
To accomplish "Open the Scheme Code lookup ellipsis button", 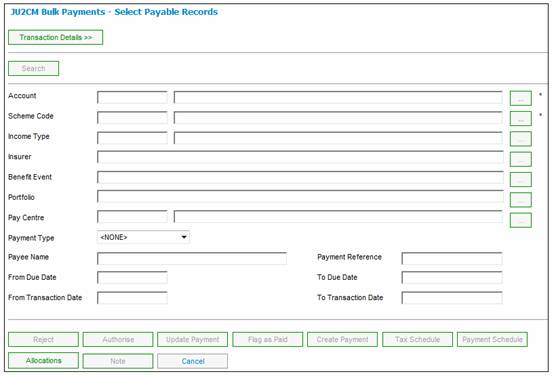I will (520, 118).
